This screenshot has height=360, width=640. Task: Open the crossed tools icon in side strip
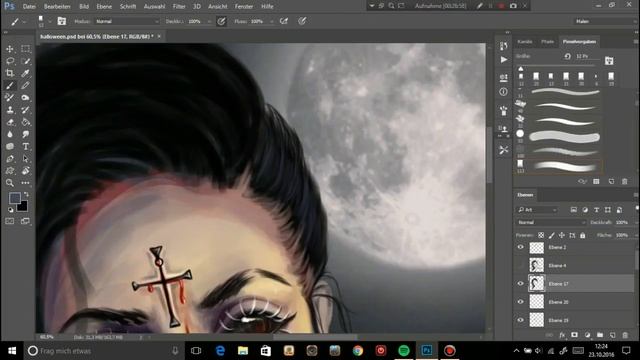coord(504,150)
